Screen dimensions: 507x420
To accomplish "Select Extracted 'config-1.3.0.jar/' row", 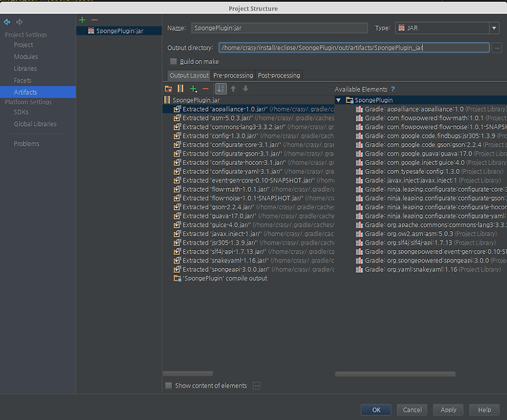I will pos(249,136).
